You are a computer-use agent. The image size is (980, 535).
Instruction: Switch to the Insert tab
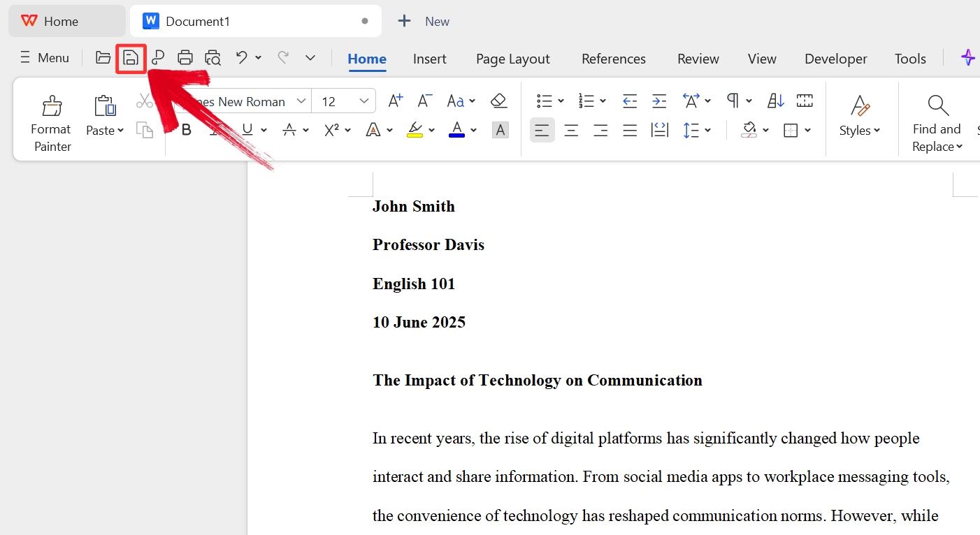430,59
